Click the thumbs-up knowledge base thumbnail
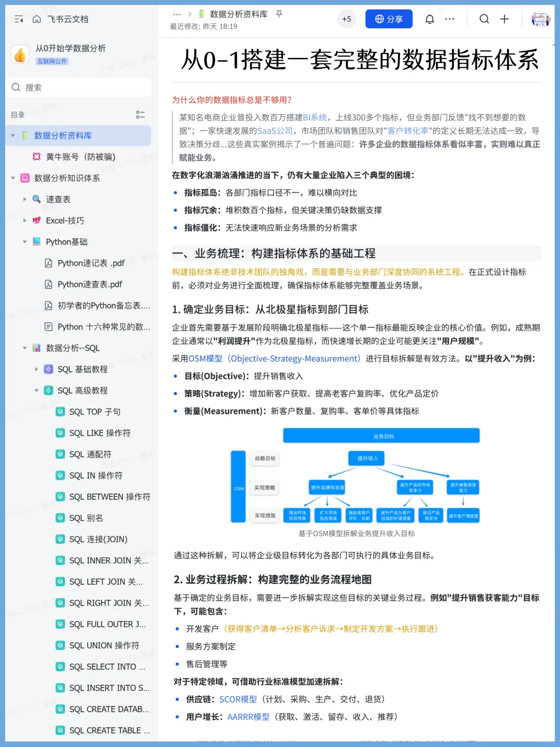The image size is (560, 747). click(x=20, y=54)
